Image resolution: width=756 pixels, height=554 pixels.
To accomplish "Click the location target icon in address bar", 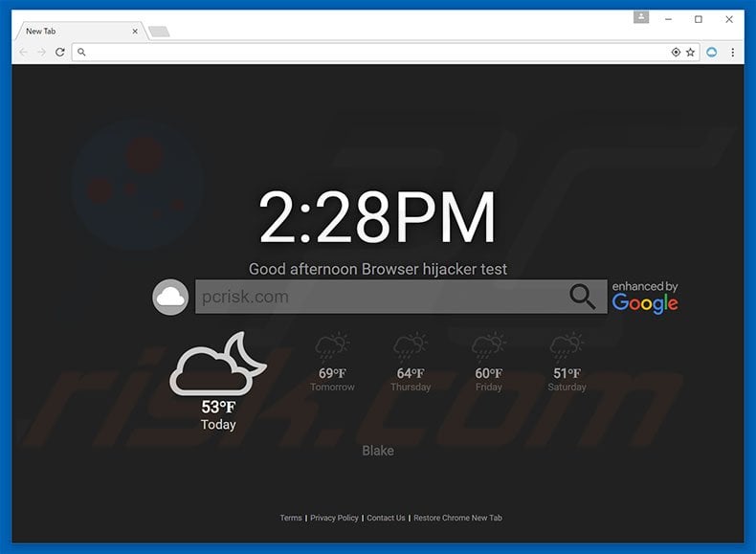I will (676, 52).
